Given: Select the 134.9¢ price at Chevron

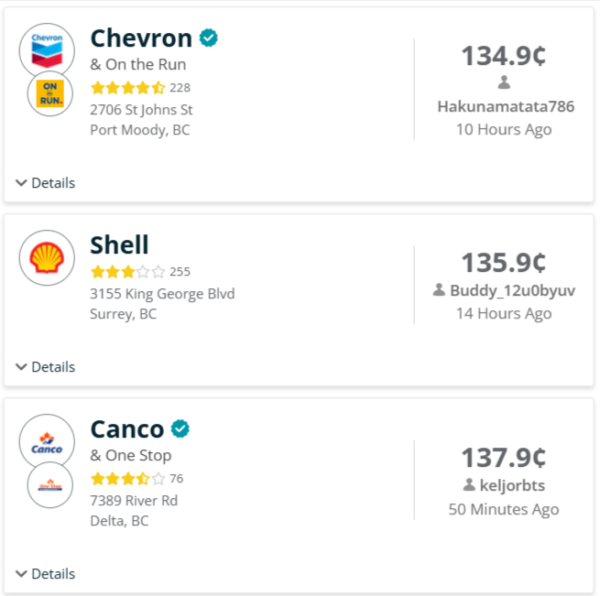Looking at the screenshot, I should pyautogui.click(x=503, y=56).
